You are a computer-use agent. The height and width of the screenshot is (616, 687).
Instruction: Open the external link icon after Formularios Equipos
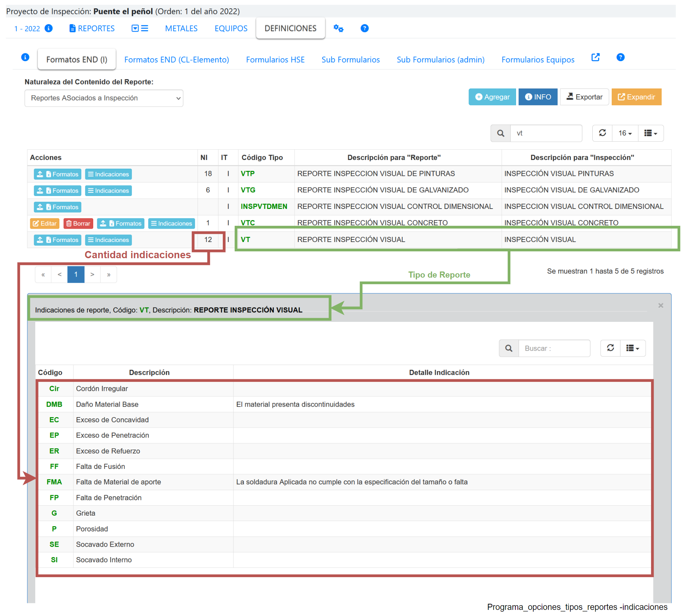click(x=595, y=58)
